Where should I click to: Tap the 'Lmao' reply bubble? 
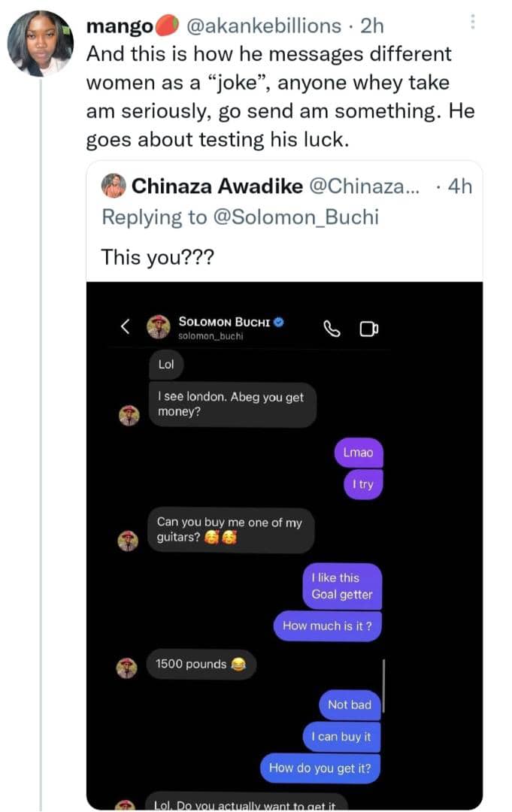point(358,453)
